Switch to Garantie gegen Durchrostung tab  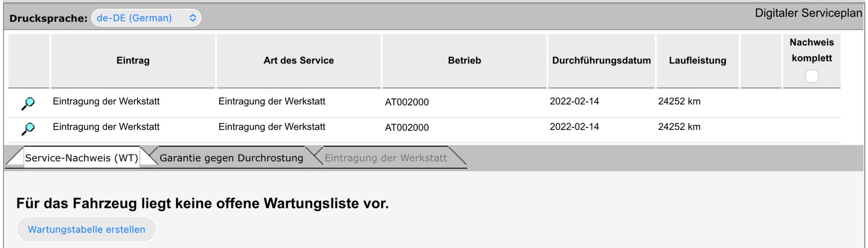(231, 158)
